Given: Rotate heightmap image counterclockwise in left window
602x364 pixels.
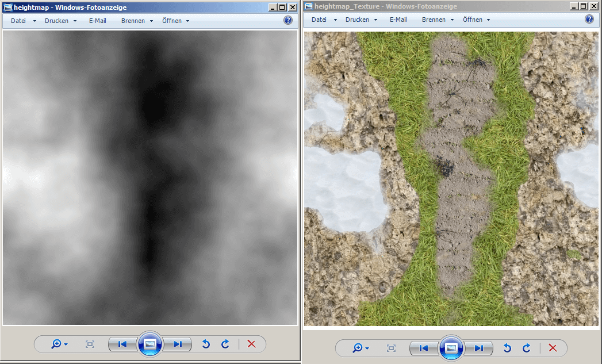Looking at the screenshot, I should point(206,344).
